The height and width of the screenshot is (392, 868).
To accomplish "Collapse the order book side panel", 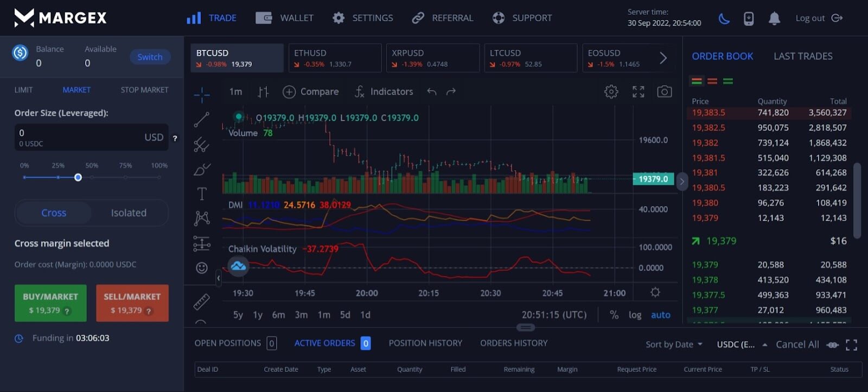I will 682,182.
